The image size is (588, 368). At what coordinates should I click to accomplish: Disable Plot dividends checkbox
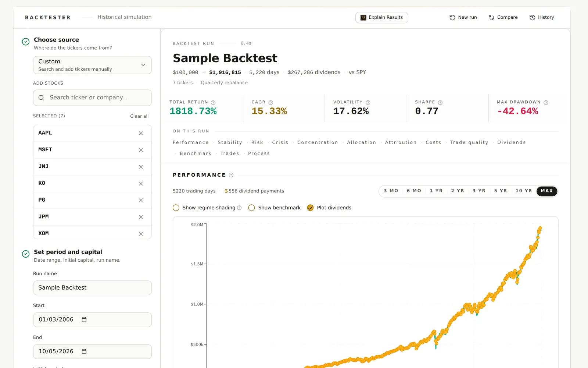click(x=311, y=208)
